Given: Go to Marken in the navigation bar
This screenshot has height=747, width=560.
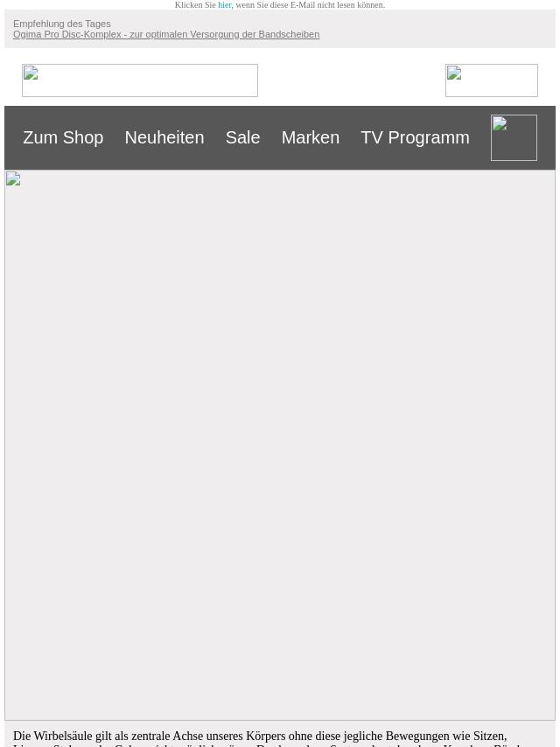Looking at the screenshot, I should click(x=311, y=137).
